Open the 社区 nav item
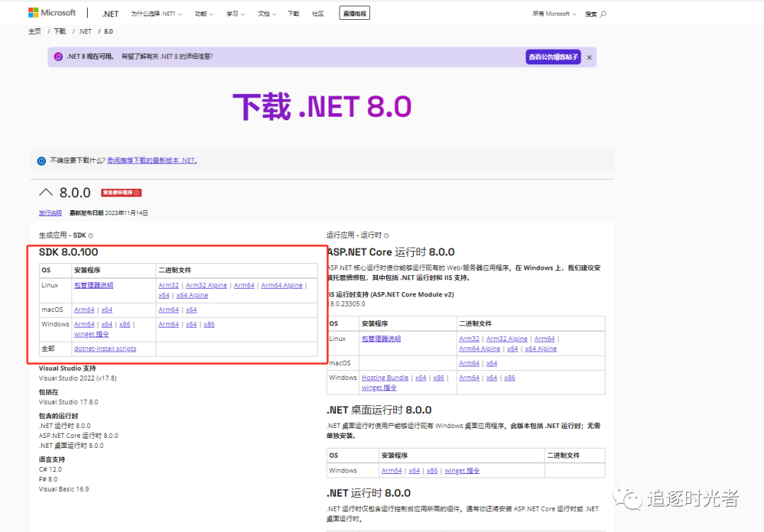The height and width of the screenshot is (532, 764). pos(318,13)
